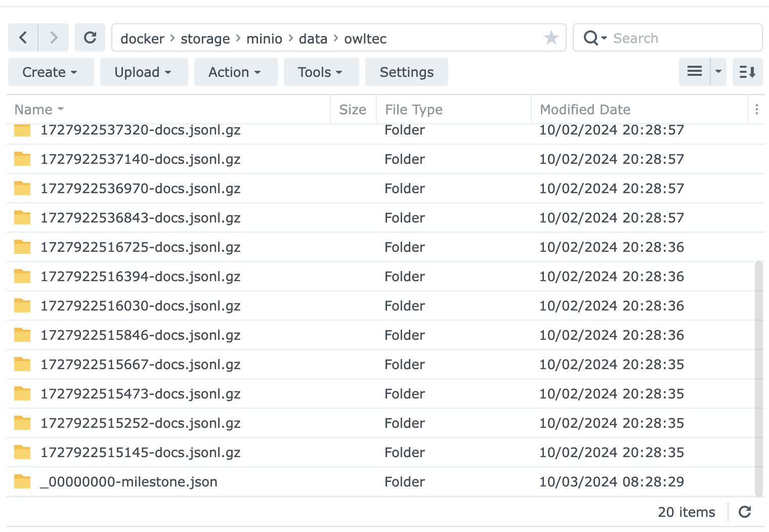
Task: Open the Settings button
Action: pos(407,72)
